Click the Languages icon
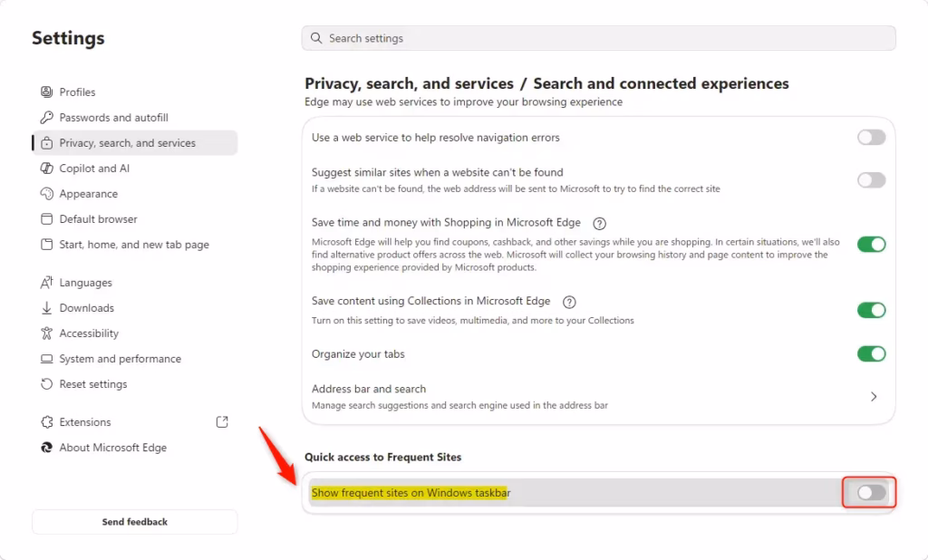This screenshot has width=928, height=560. tap(46, 283)
